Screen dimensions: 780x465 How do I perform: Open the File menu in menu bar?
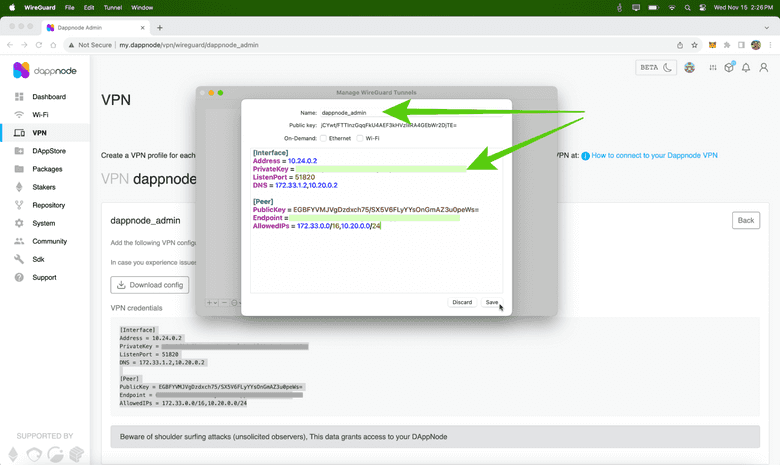point(70,7)
